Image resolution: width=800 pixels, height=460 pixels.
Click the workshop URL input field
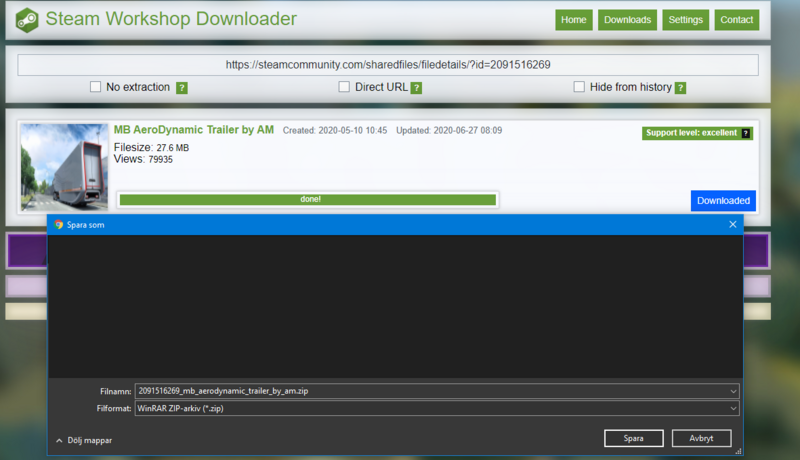[388, 65]
